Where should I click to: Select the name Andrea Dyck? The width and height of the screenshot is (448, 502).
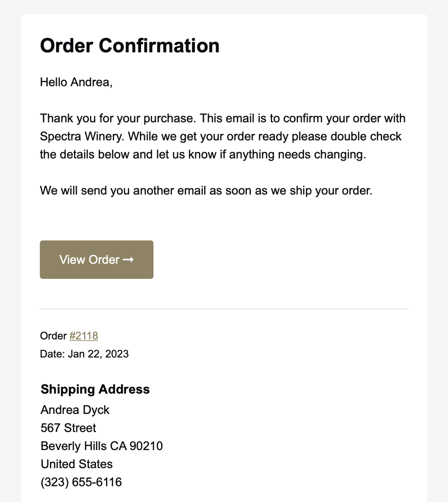pyautogui.click(x=74, y=409)
